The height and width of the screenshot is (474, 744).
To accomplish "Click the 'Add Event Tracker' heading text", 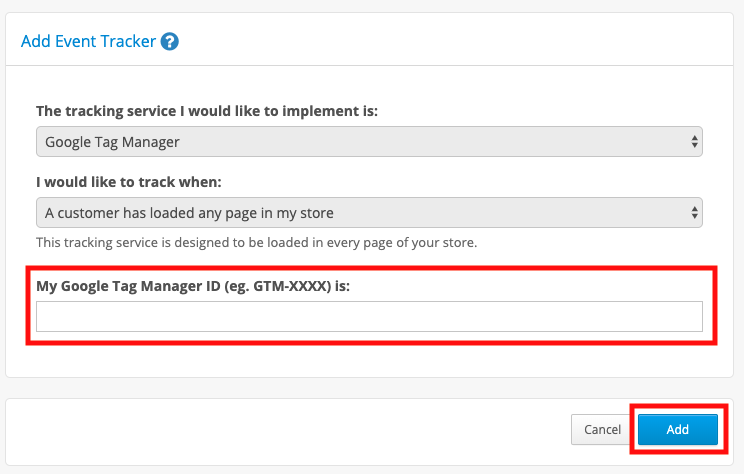I will tap(88, 41).
